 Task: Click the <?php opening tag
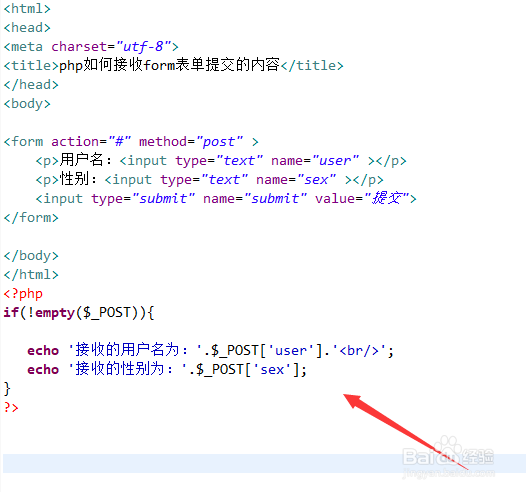point(23,294)
